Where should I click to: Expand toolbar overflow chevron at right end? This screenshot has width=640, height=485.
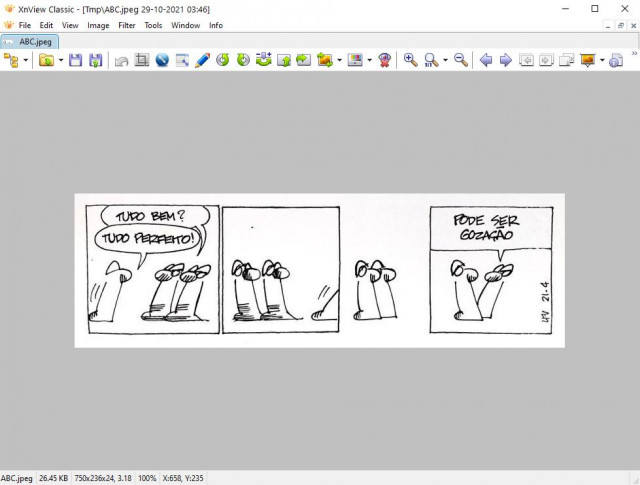click(634, 53)
